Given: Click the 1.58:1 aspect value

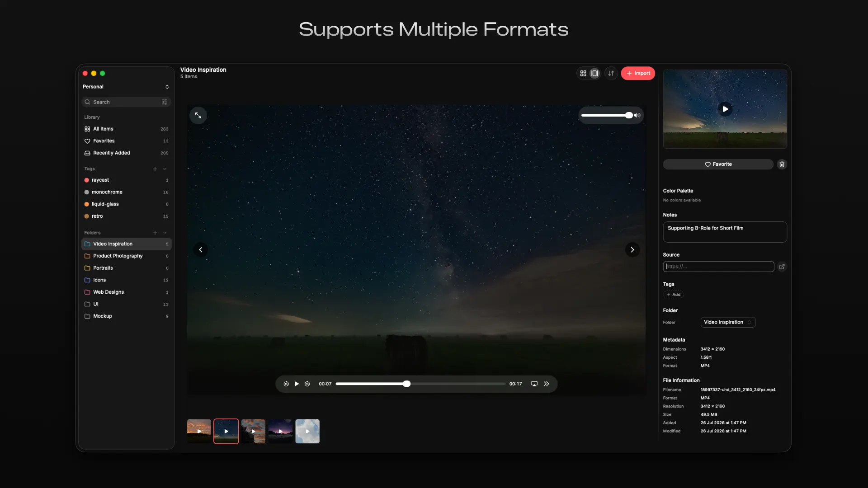Looking at the screenshot, I should tap(706, 357).
